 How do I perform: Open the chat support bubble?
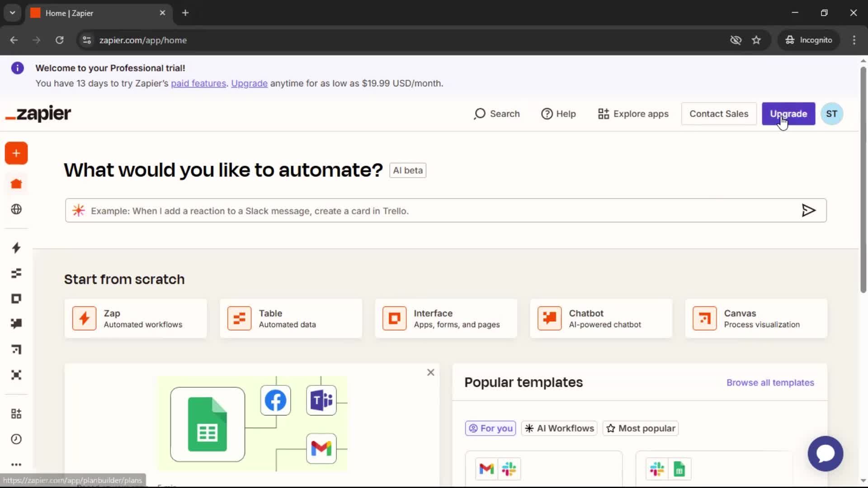coord(826,453)
